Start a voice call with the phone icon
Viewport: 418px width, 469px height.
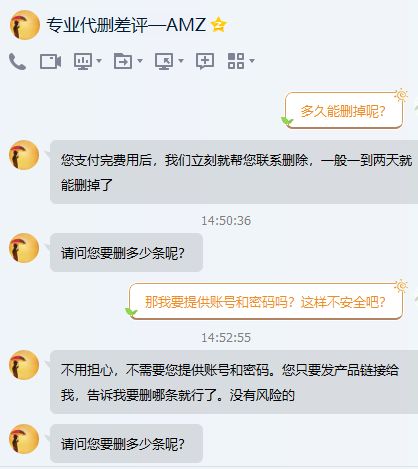17,61
